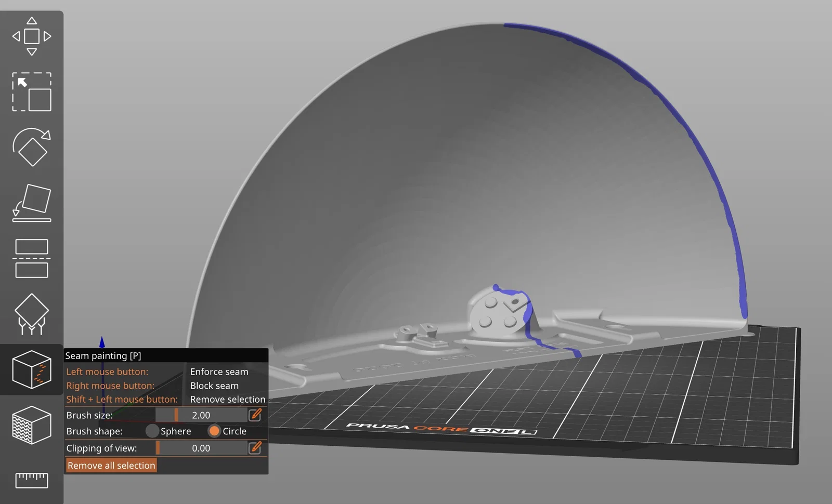Adjust the Clipping of view slider
832x504 pixels.
tap(201, 448)
